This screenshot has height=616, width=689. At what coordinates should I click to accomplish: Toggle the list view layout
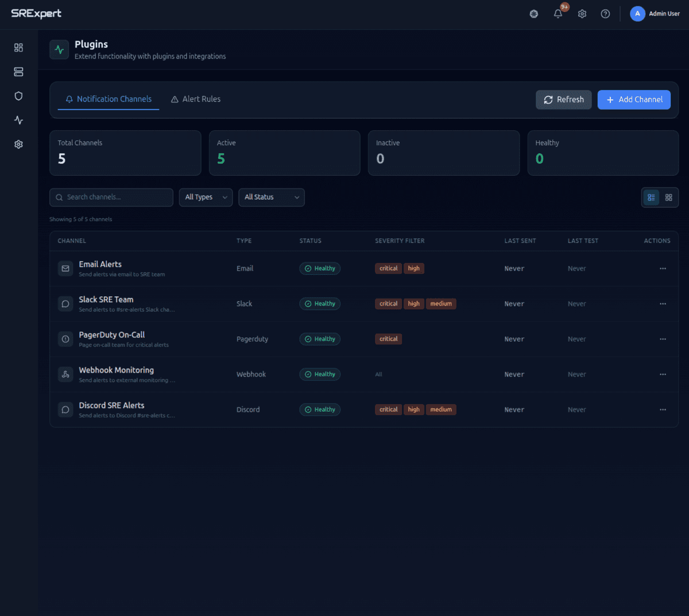point(651,197)
